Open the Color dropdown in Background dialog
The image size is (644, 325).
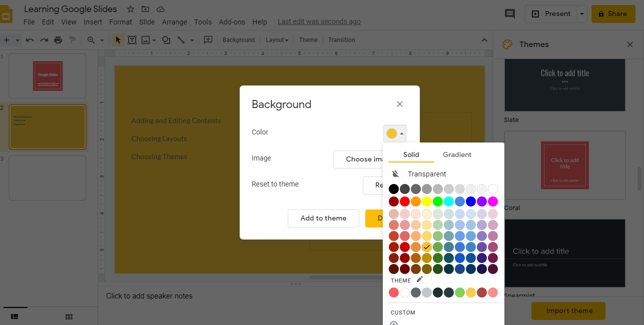(395, 133)
